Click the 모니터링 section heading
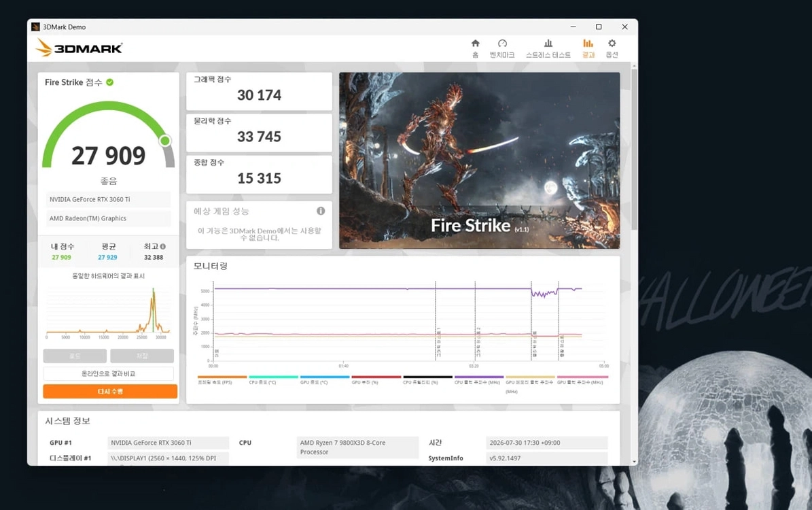The width and height of the screenshot is (812, 510). [210, 266]
